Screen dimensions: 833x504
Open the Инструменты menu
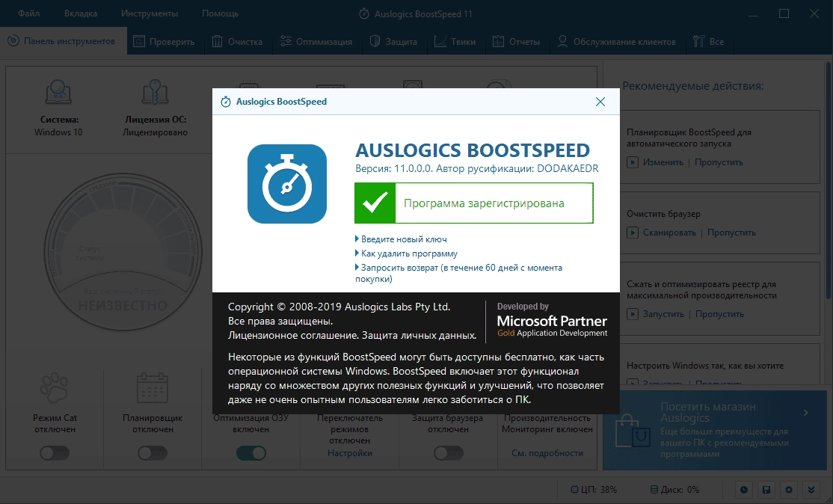click(150, 13)
